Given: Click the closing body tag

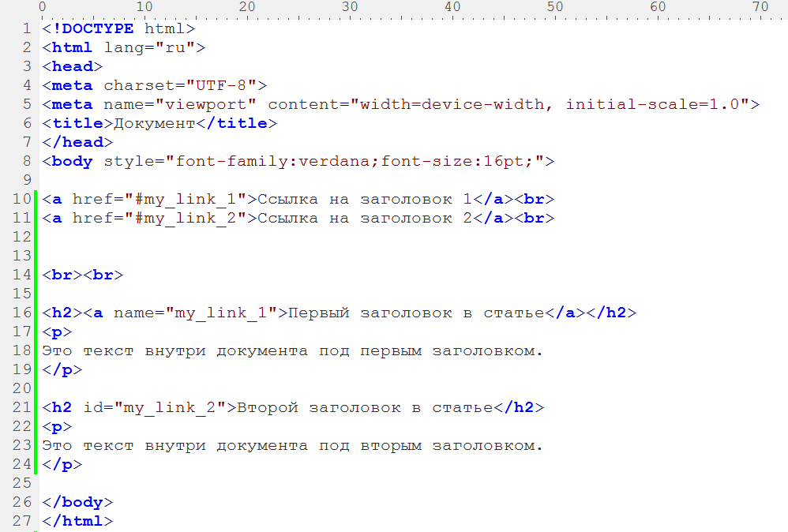Looking at the screenshot, I should (x=77, y=502).
